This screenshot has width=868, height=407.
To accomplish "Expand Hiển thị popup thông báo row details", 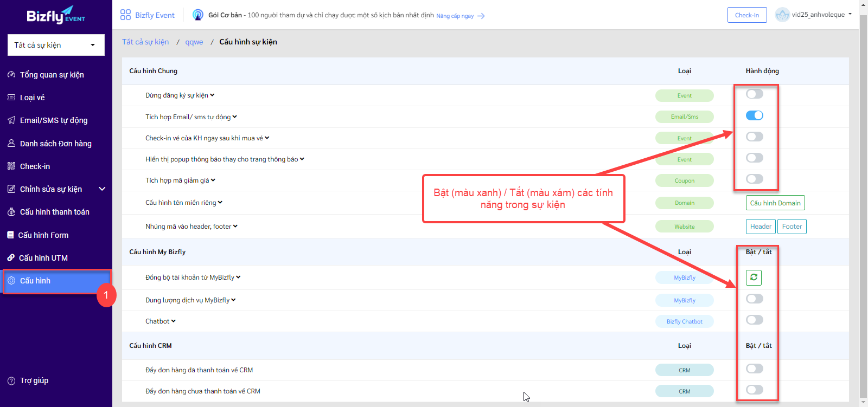I will coord(302,159).
